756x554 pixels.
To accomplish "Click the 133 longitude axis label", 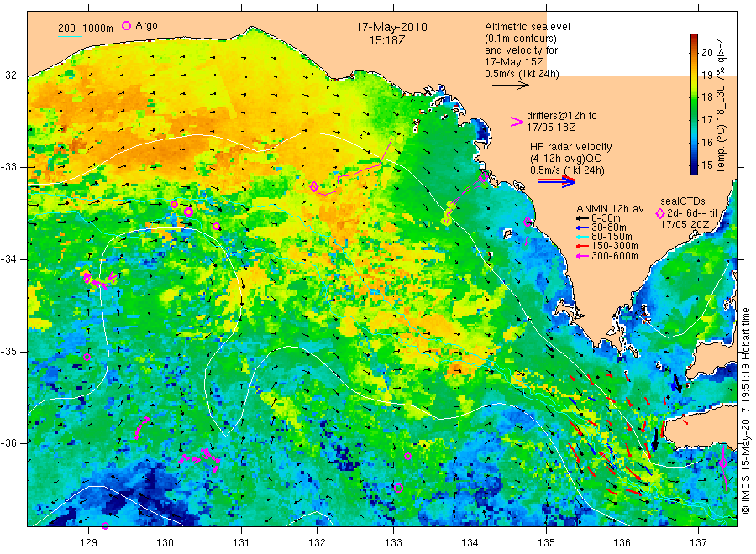I will click(393, 543).
